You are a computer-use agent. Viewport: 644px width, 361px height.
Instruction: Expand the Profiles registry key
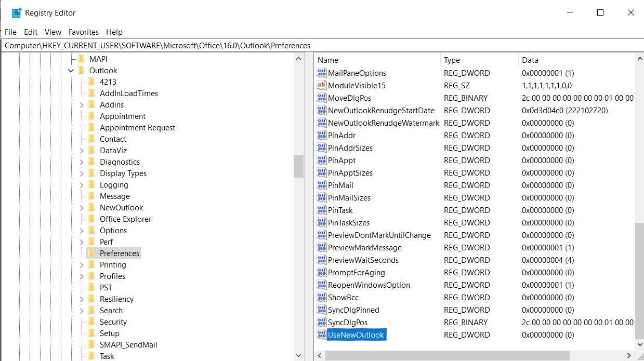[x=82, y=276]
